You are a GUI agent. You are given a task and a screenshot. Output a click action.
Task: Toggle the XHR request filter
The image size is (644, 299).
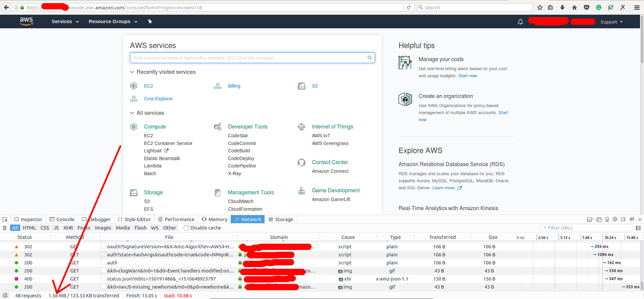[x=68, y=228]
